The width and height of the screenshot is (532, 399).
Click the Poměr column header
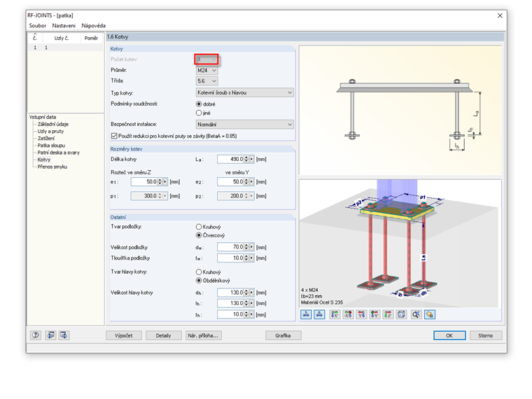tap(91, 38)
